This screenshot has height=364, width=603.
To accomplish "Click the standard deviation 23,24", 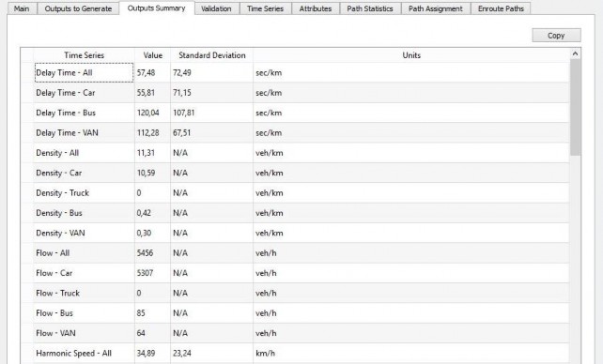I will [x=182, y=353].
